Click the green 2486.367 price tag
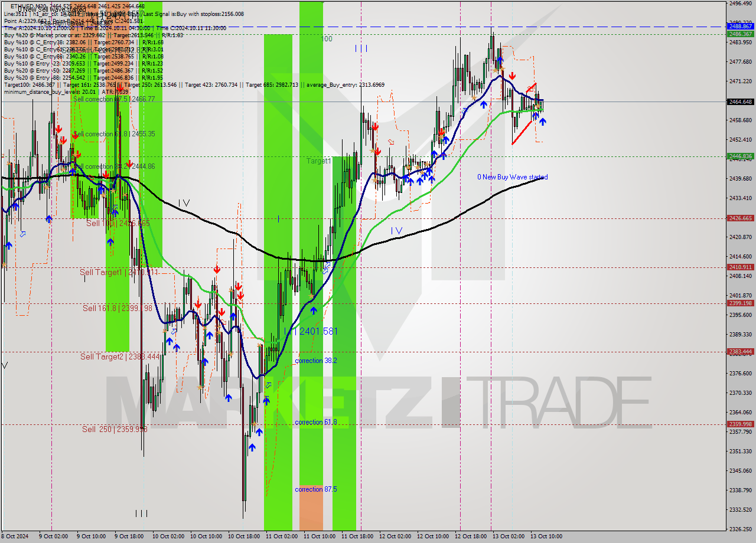Screen dimensions: 756x543 coord(740,34)
